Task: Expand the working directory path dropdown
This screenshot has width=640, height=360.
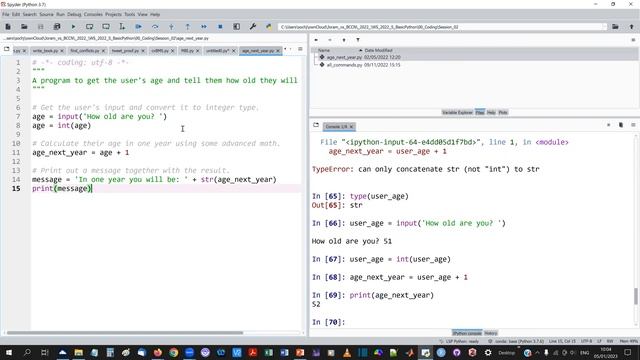Action: 604,27
